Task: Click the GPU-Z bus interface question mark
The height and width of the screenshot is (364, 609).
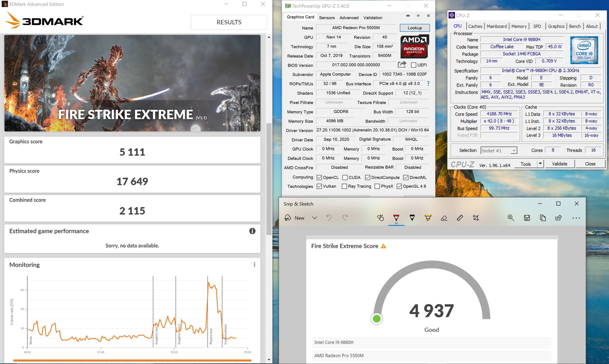Action: tap(428, 84)
